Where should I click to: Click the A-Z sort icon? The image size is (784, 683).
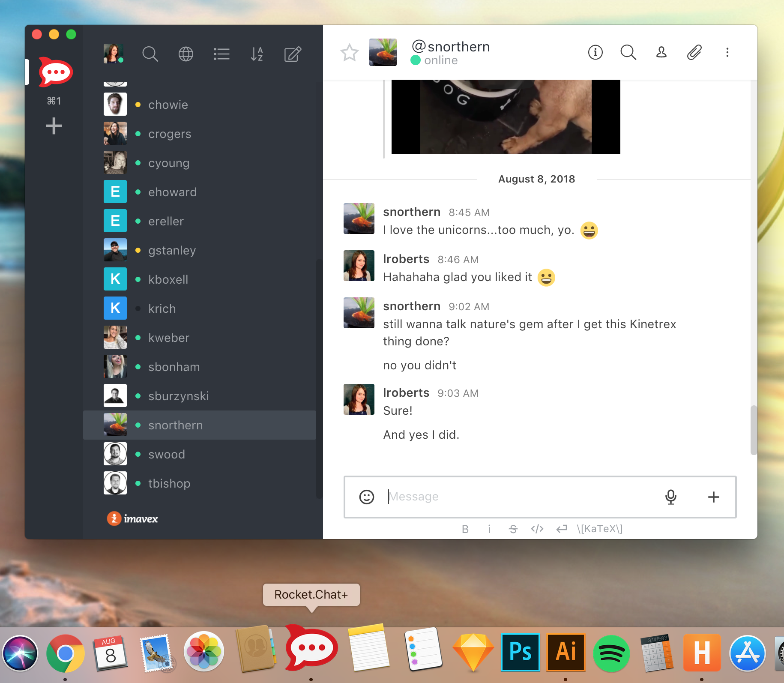[x=257, y=54]
